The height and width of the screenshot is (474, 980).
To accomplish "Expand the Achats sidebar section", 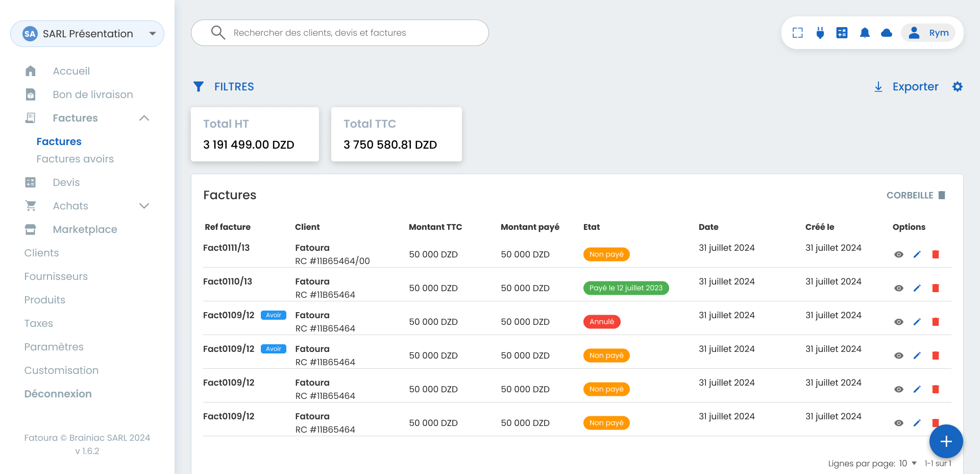I will point(144,206).
